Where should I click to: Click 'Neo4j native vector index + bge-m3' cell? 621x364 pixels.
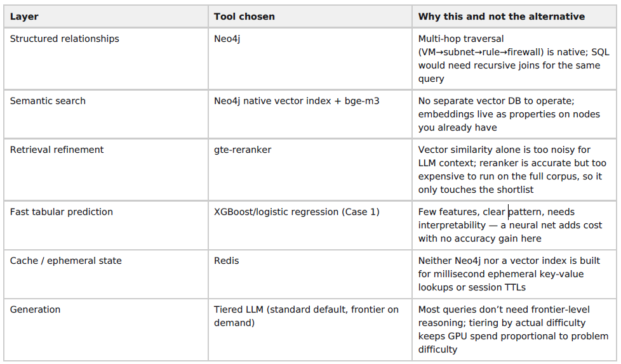[x=310, y=114]
